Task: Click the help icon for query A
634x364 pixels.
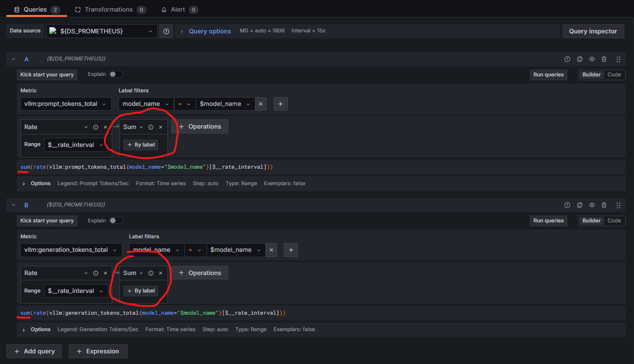Action: [x=567, y=59]
